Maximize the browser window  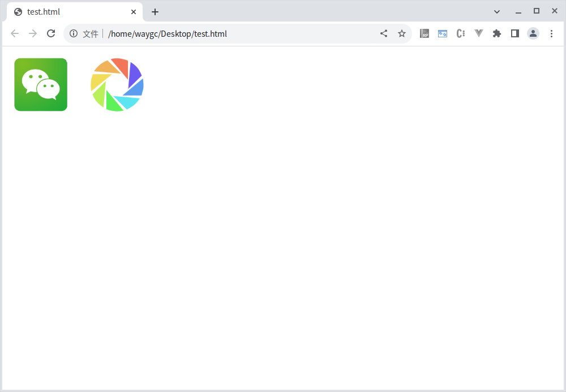537,11
